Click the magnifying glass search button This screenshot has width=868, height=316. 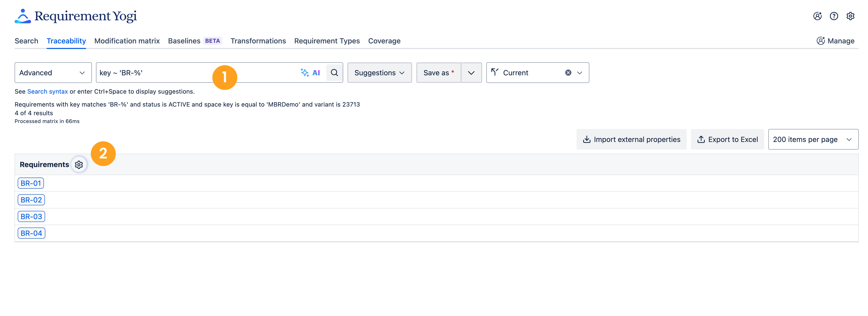point(334,73)
